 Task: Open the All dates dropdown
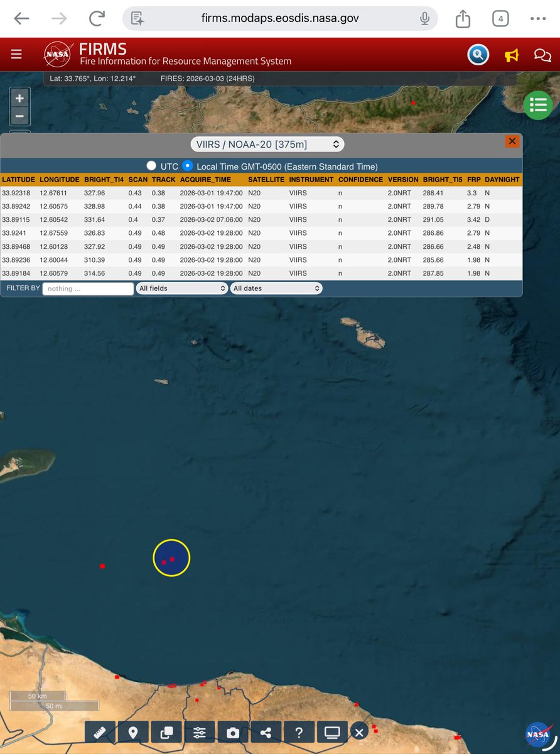(x=276, y=288)
